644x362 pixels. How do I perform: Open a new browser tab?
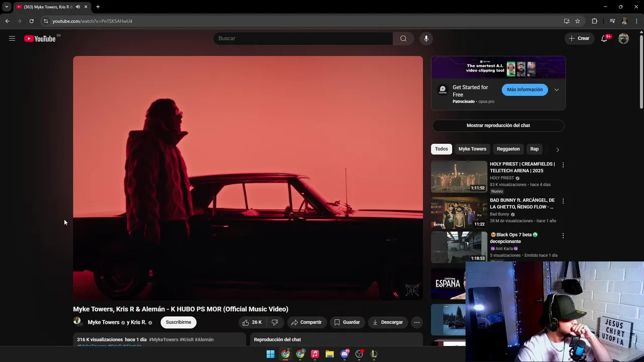(98, 7)
